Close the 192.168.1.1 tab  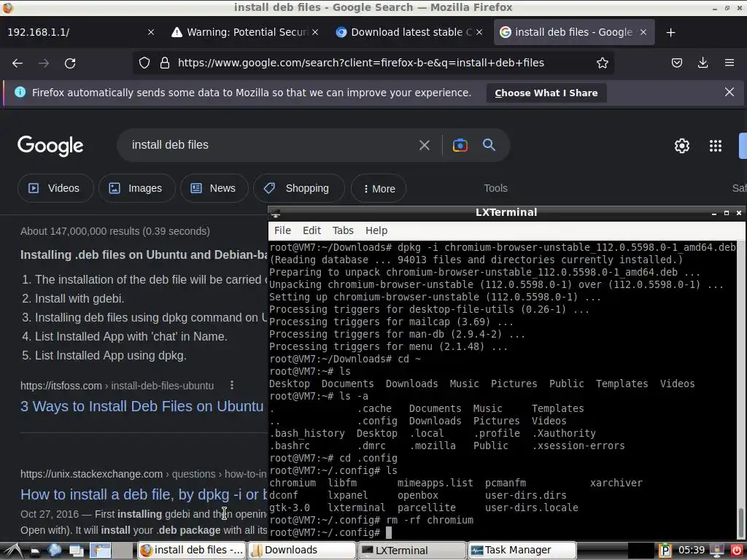pos(150,32)
